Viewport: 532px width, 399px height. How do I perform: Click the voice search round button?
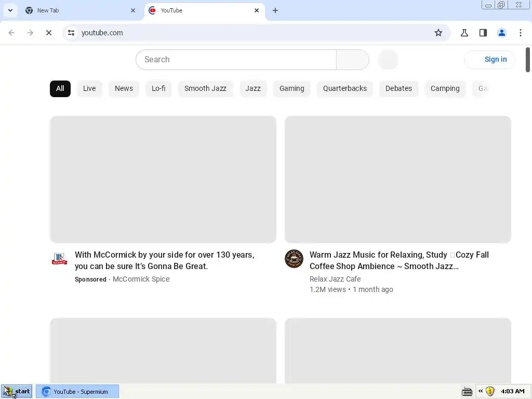point(388,60)
